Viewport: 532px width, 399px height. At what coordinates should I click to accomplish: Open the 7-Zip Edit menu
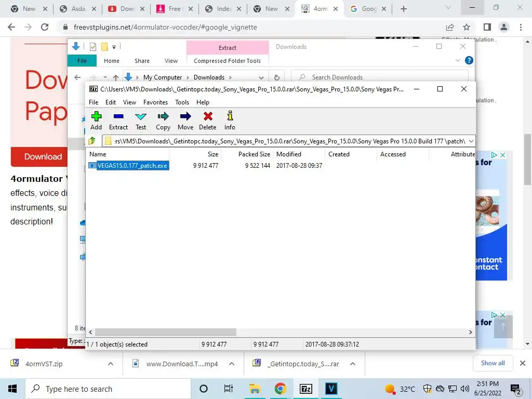[x=111, y=102]
